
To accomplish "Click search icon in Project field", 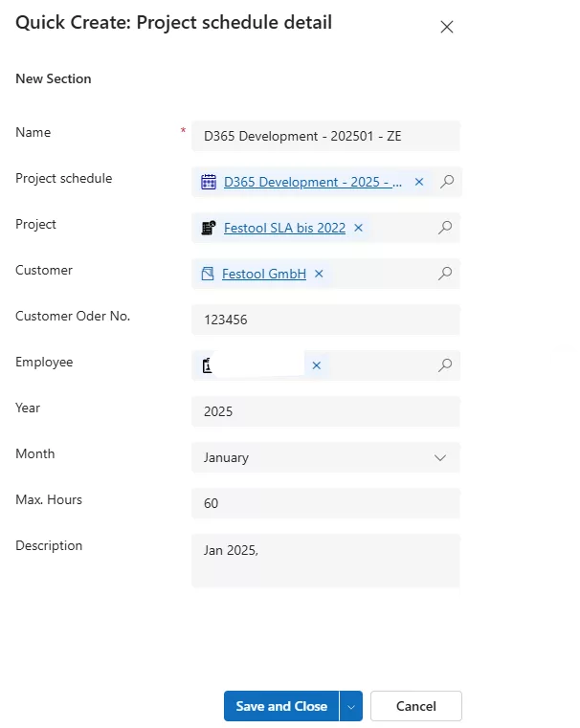I will (445, 228).
